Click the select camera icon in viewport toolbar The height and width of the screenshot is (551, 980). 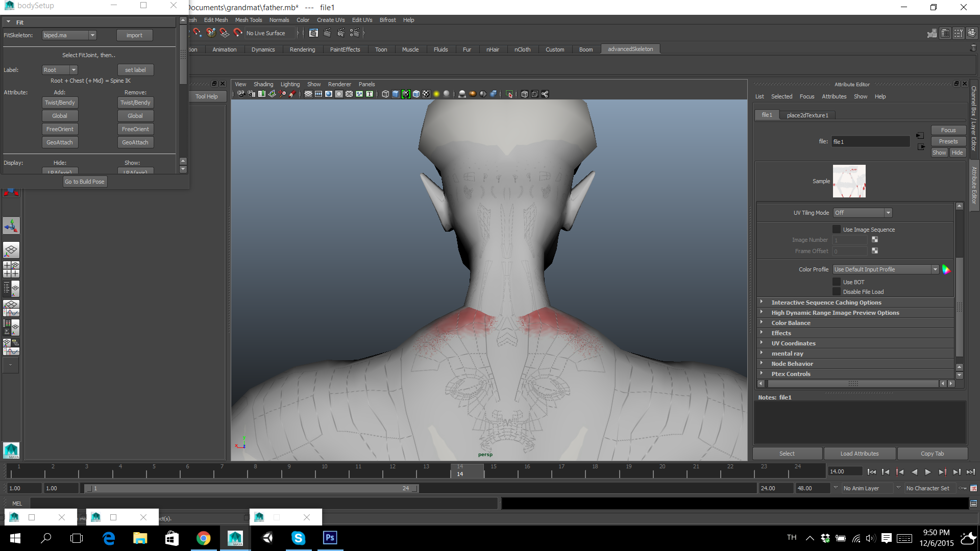click(x=241, y=94)
